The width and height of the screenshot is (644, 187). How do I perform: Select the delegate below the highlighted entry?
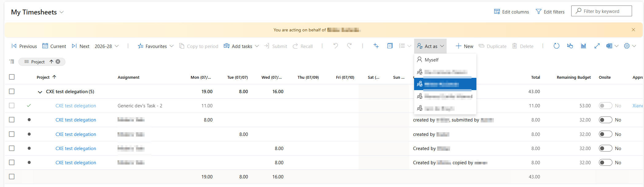(445, 96)
